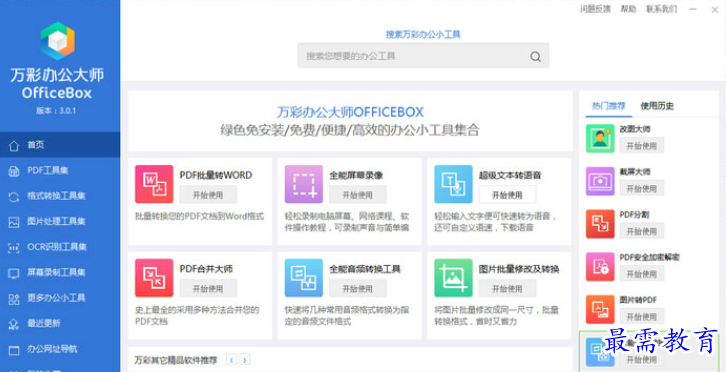Screen dimensions: 726x372
Task: Switch to the 使用历史 tab
Action: 657,106
